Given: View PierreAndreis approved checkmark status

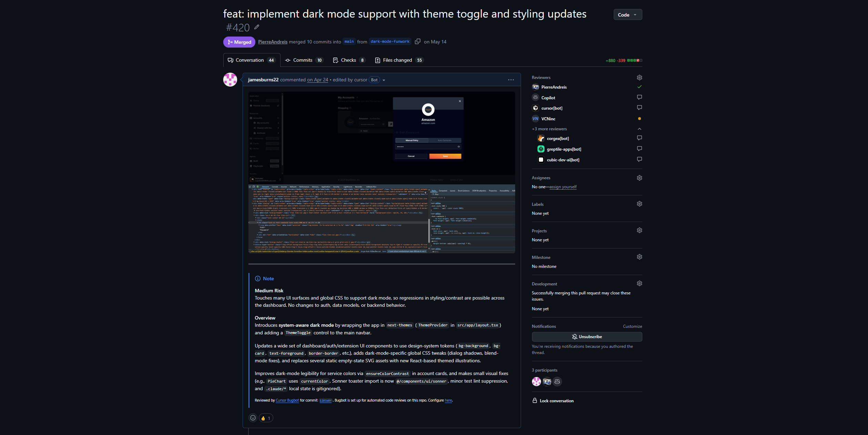Looking at the screenshot, I should tap(640, 87).
